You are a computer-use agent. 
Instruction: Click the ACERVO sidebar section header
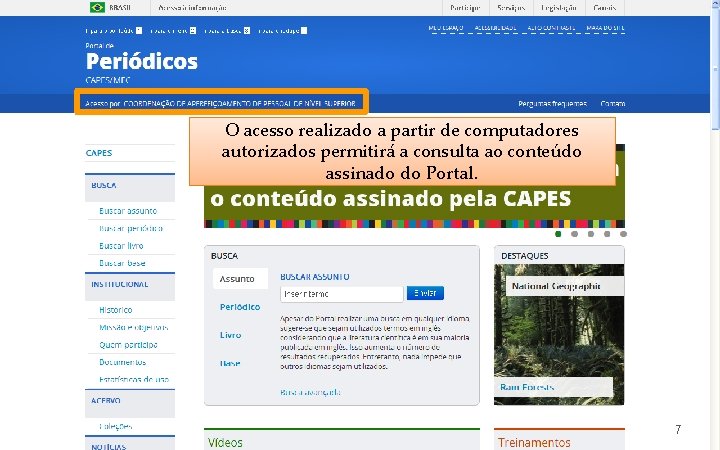(x=130, y=403)
